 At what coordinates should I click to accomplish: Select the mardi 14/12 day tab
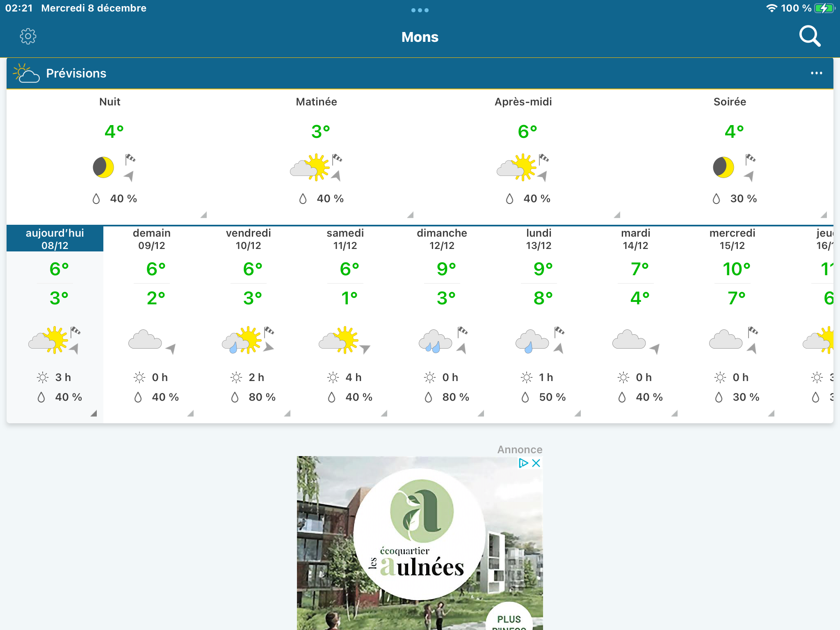point(636,239)
